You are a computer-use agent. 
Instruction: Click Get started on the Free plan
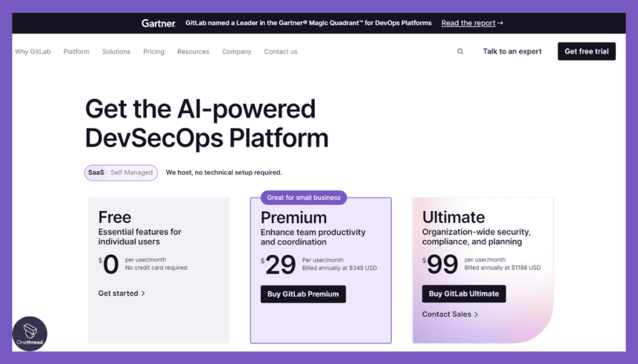click(x=121, y=293)
